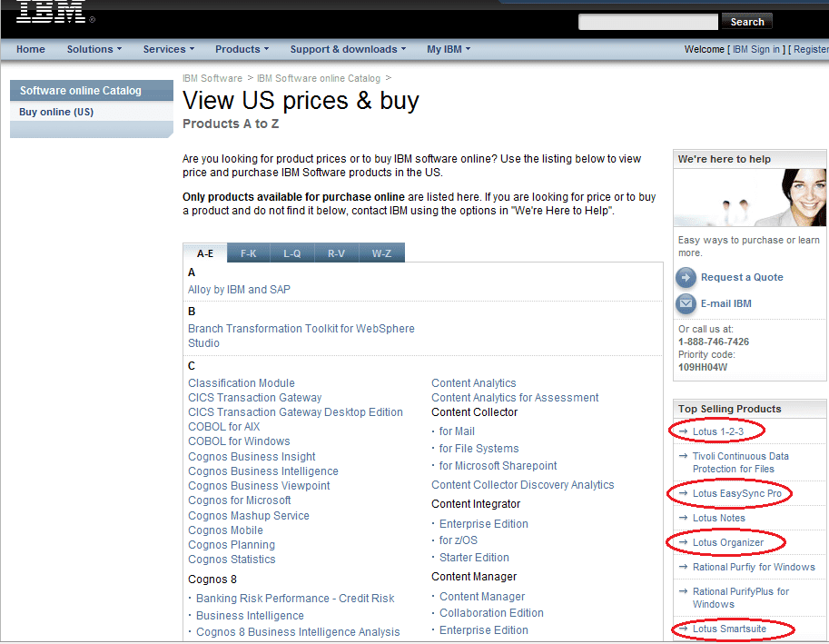This screenshot has width=829, height=644.
Task: Expand the Solutions dropdown menu
Action: [x=94, y=49]
